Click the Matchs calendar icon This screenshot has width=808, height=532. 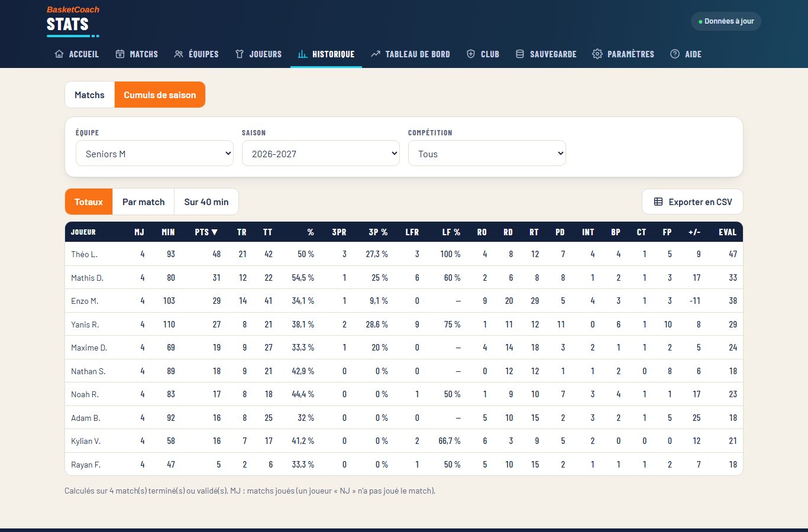pyautogui.click(x=120, y=54)
